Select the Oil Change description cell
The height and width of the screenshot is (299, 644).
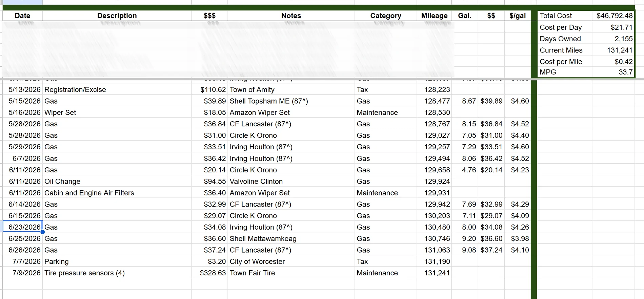tap(117, 181)
